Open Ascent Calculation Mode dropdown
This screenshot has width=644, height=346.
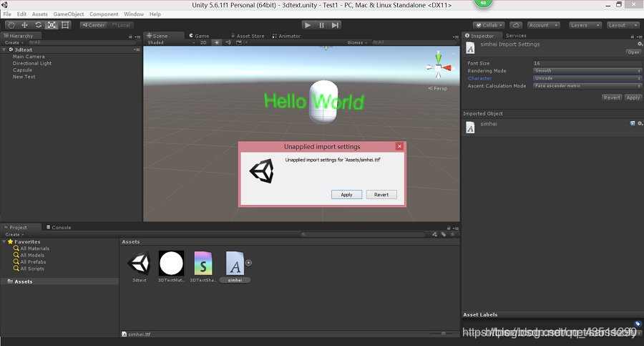click(x=587, y=86)
